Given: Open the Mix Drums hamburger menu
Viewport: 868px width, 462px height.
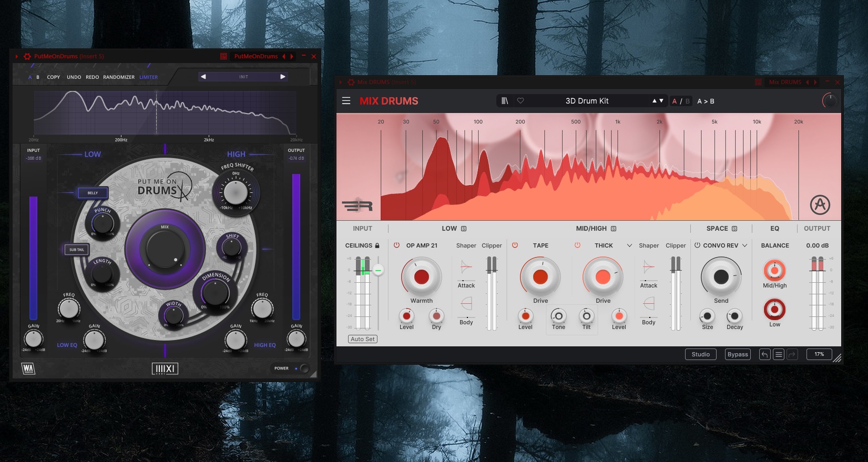Looking at the screenshot, I should (x=346, y=100).
